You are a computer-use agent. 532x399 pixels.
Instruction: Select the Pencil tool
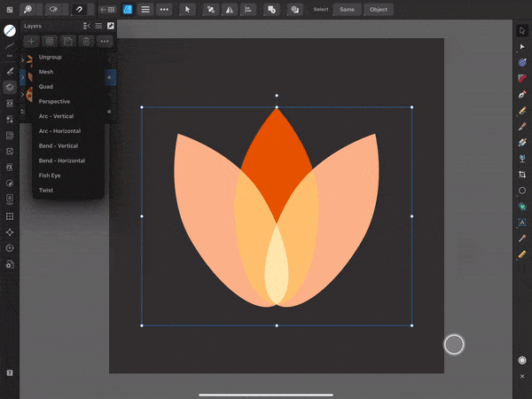(x=522, y=111)
